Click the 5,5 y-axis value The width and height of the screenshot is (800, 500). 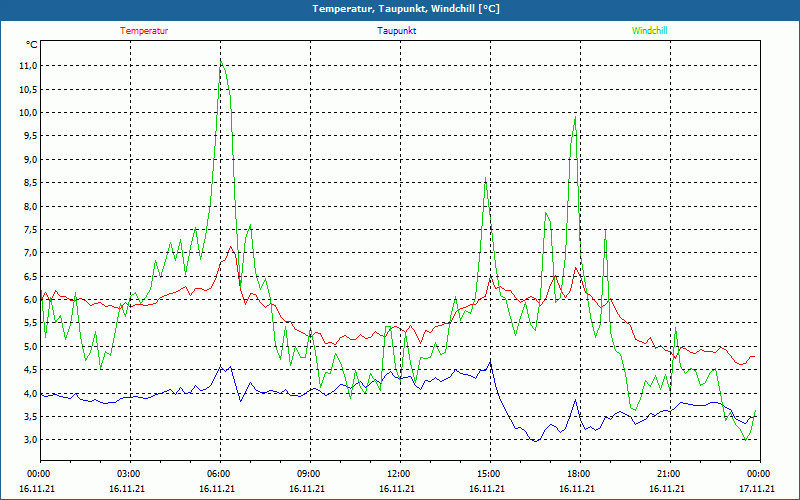click(30, 323)
